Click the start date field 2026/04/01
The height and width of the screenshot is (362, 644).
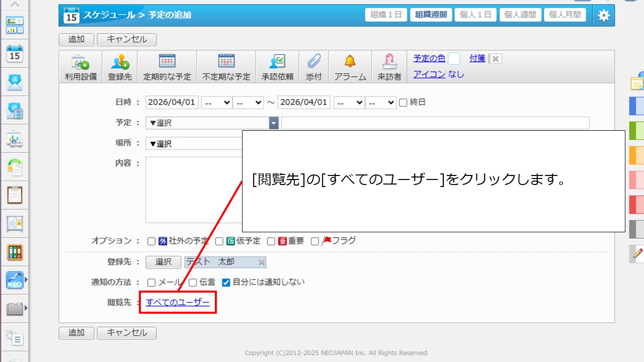pos(172,103)
